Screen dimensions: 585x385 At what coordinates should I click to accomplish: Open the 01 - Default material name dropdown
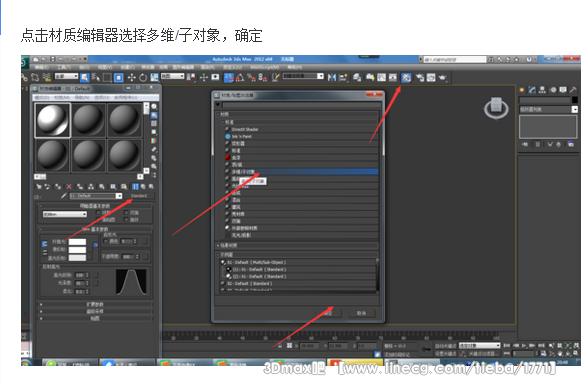pos(96,196)
